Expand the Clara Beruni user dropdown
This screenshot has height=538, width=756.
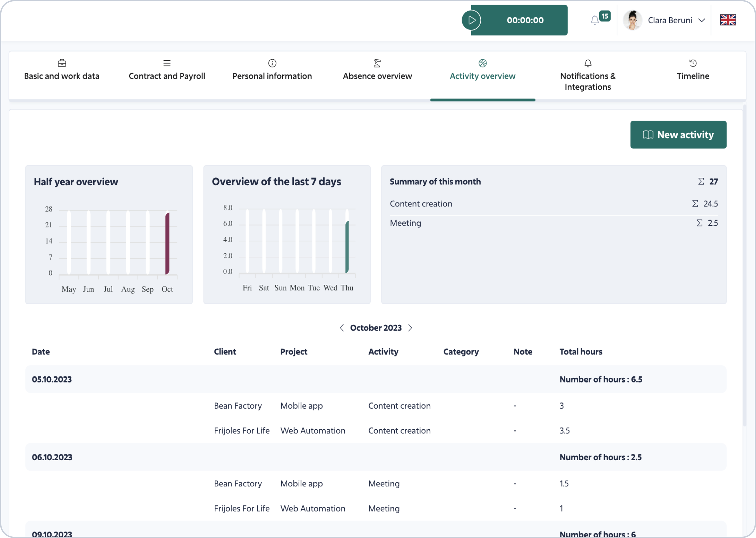[x=701, y=20]
